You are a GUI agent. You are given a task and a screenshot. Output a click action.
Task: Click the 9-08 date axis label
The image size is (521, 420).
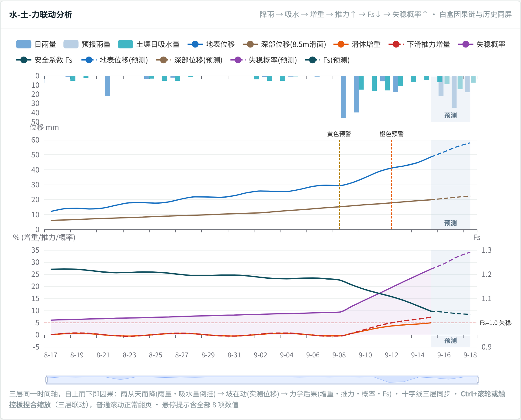click(339, 355)
